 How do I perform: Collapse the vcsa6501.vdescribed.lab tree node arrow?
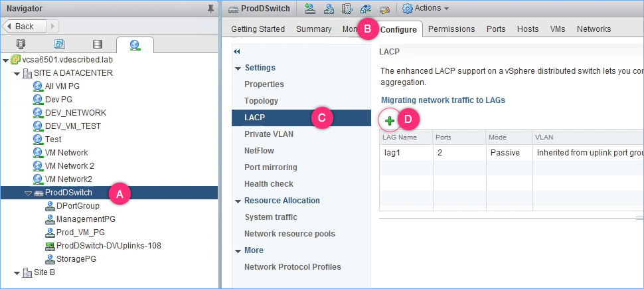pos(5,60)
